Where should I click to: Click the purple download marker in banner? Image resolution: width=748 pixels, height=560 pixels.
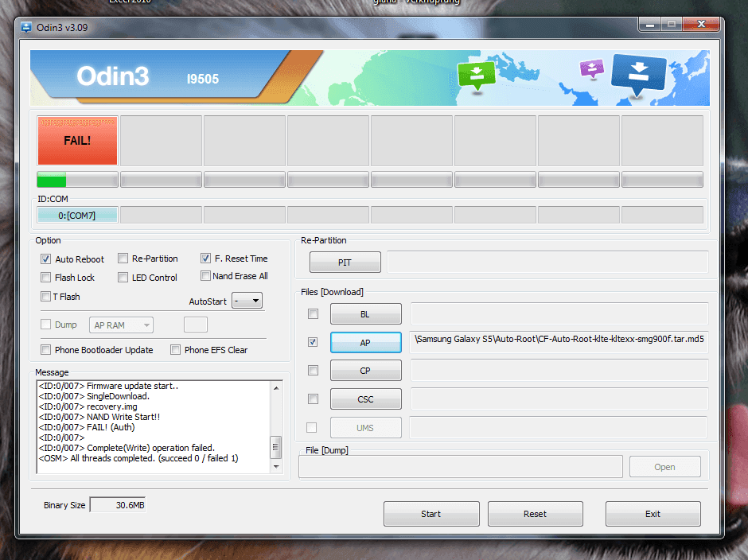click(x=591, y=68)
